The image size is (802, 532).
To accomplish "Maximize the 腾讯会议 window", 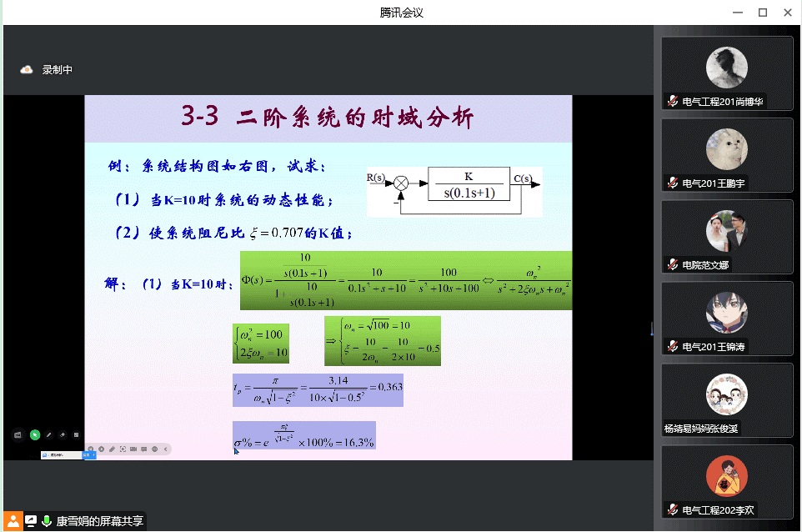I will [762, 13].
